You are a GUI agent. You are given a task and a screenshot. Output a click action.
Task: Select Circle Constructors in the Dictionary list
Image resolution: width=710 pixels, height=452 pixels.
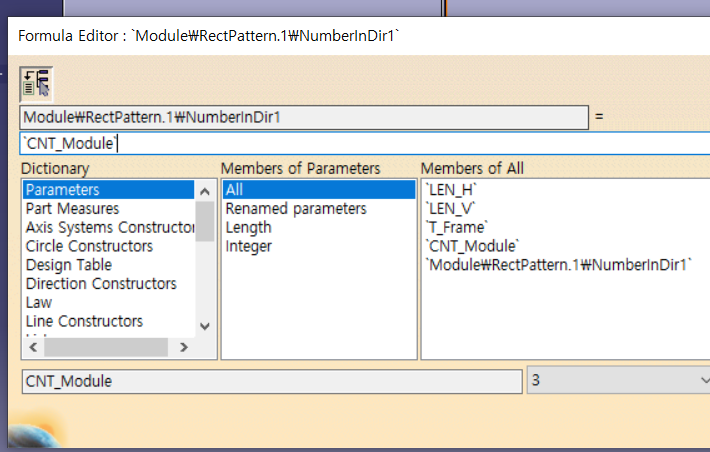[x=108, y=246]
